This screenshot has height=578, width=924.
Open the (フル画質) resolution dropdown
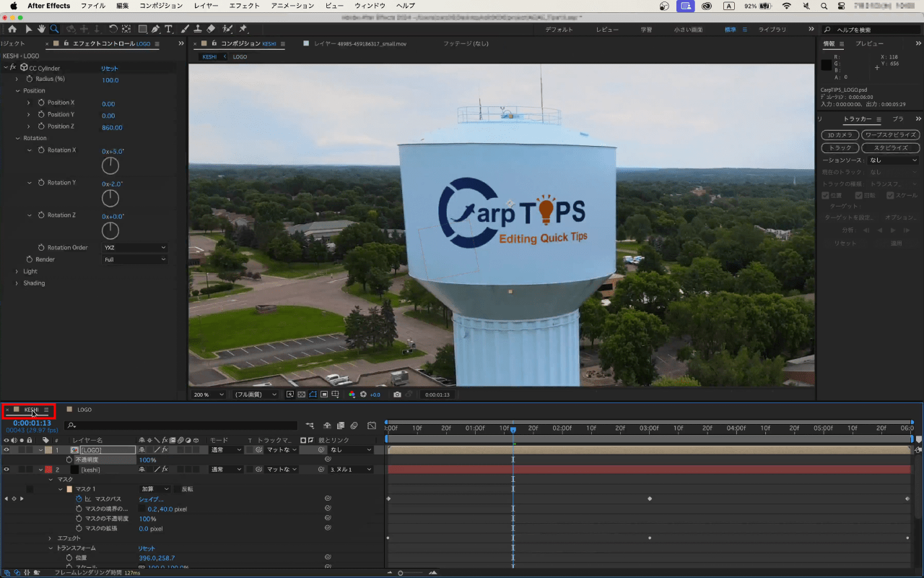pyautogui.click(x=256, y=394)
